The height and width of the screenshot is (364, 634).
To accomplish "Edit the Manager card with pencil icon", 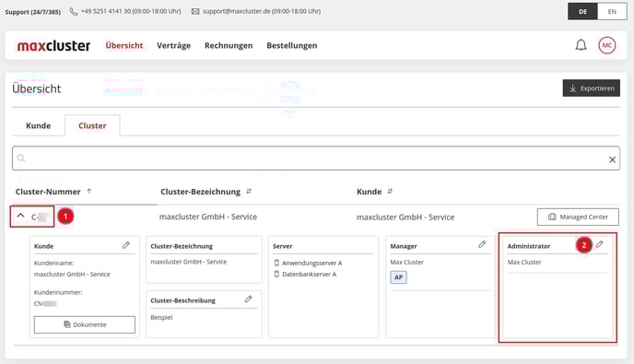I will coord(482,244).
